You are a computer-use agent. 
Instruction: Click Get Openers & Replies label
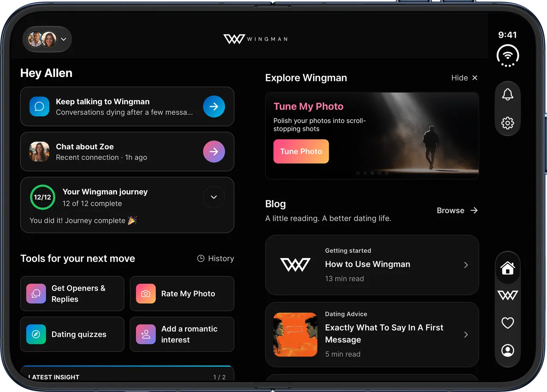(79, 294)
